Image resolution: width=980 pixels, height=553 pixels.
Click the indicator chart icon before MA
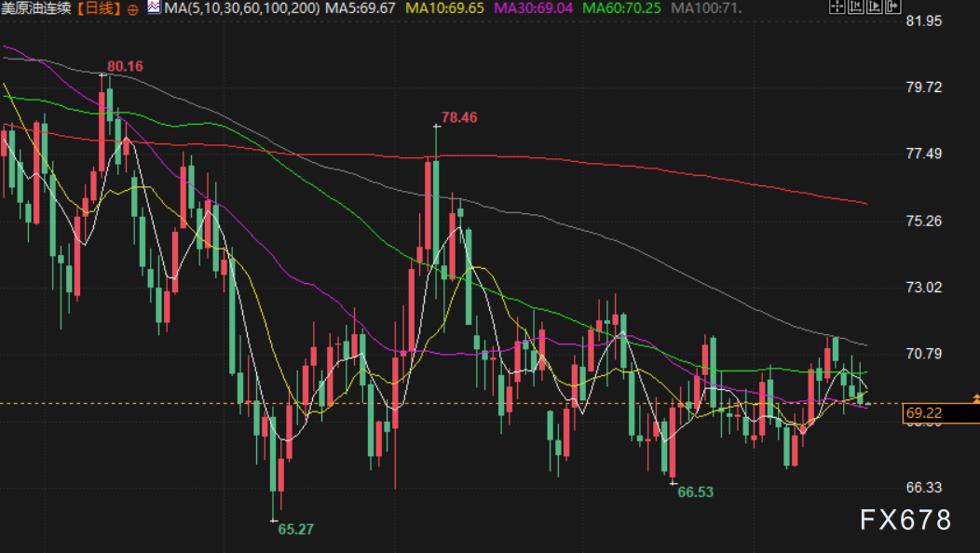pos(154,7)
